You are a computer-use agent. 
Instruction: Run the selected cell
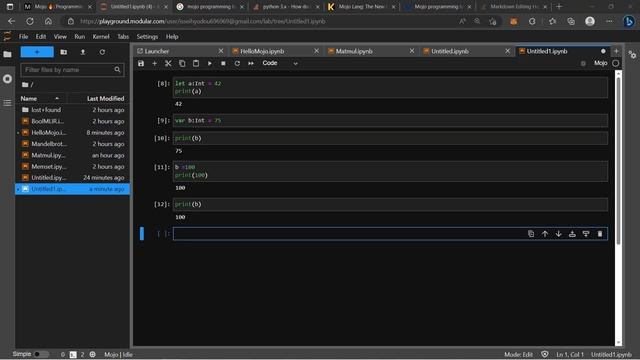tap(209, 63)
